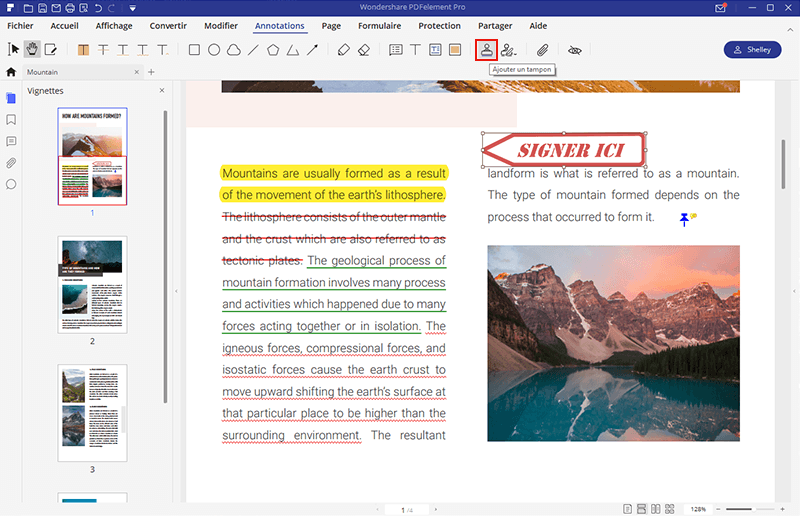Activate the Hand pan tool
800x516 pixels.
(x=32, y=50)
